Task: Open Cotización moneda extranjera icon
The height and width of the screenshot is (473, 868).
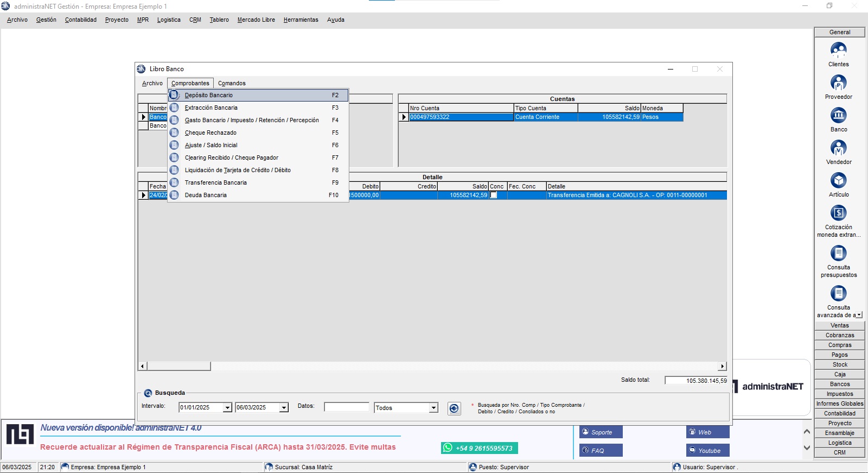Action: click(x=838, y=213)
